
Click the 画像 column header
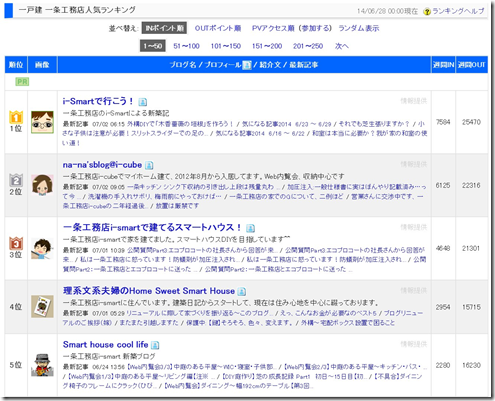point(42,65)
